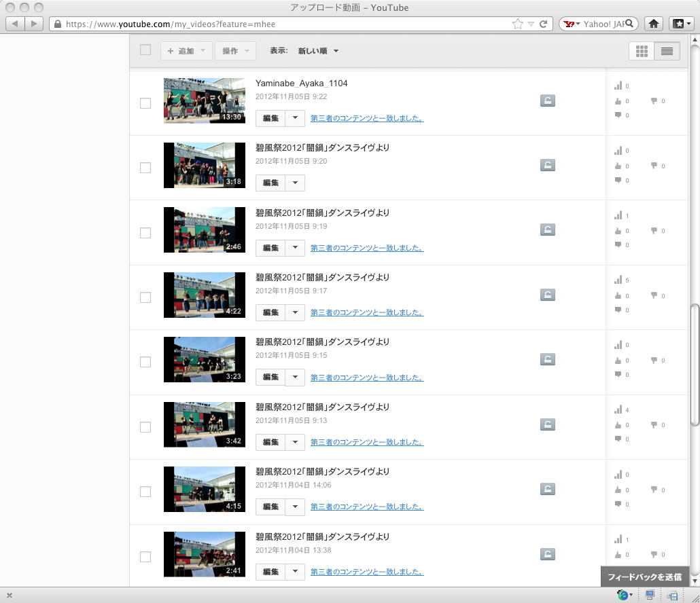Select checkbox for video uploaded 9:20
Viewport: 700px width, 603px height.
coord(145,168)
